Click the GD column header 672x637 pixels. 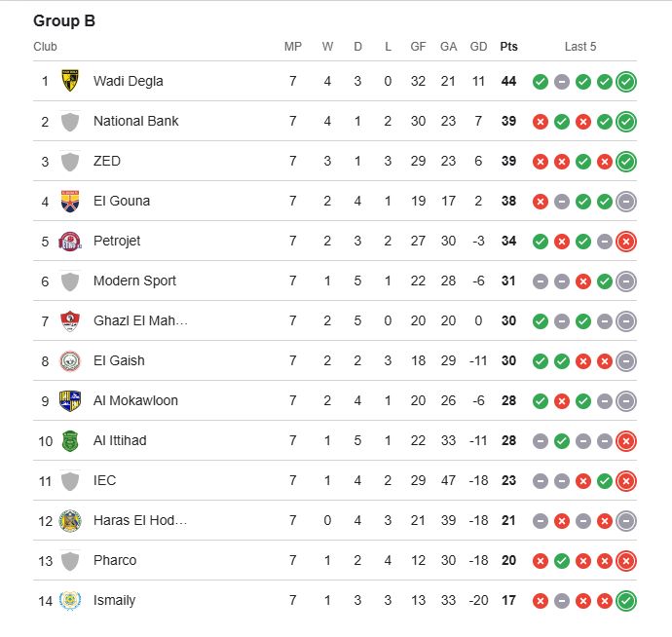(478, 47)
